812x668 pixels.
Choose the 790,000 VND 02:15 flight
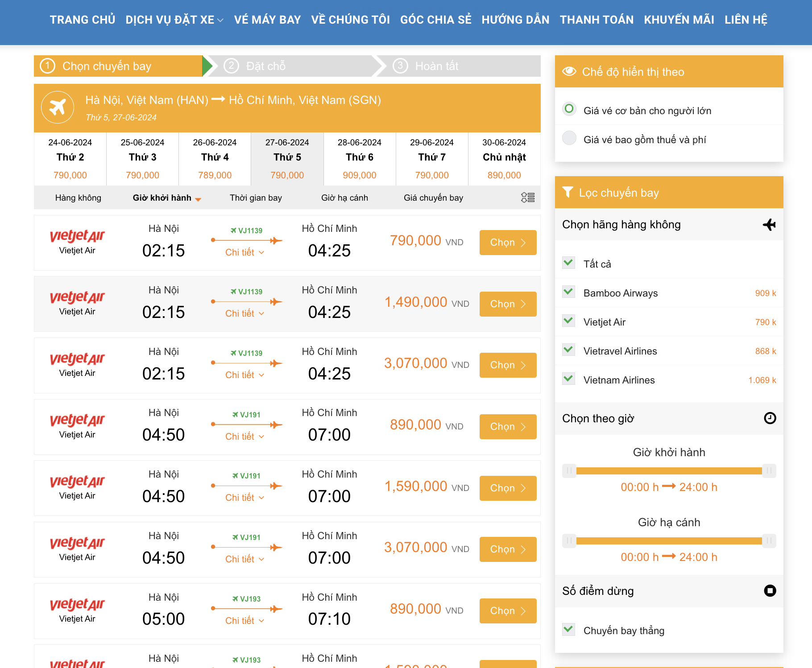coord(508,243)
